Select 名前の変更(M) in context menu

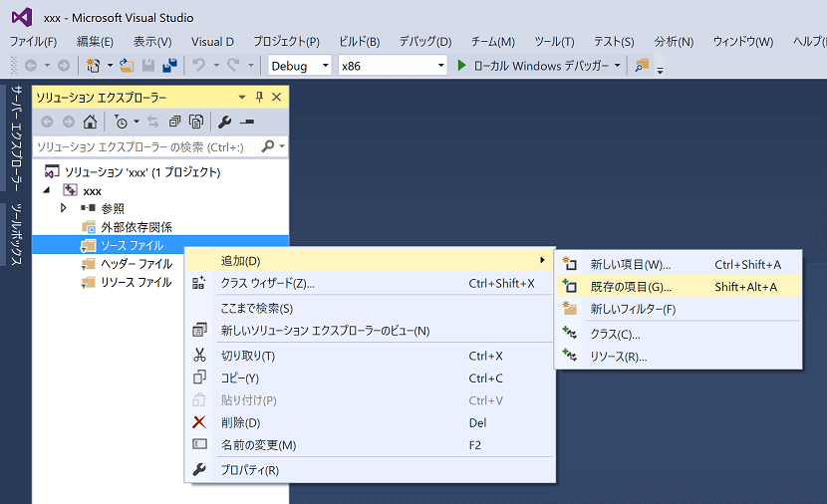[370, 445]
